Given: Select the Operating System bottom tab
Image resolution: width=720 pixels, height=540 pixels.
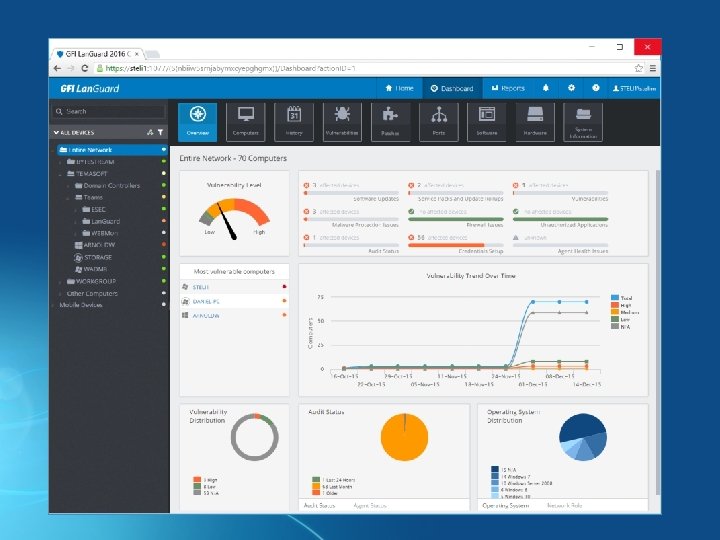Looking at the screenshot, I should point(506,505).
